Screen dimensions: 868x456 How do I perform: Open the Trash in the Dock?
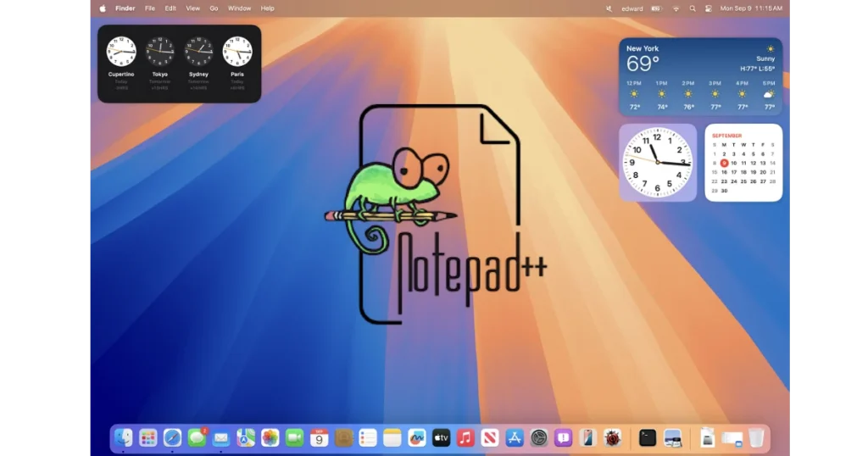[756, 438]
